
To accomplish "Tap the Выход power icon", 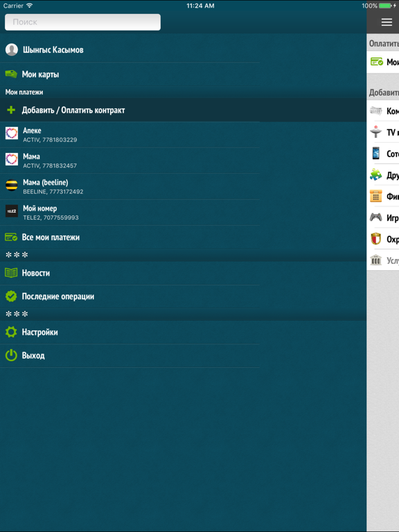I will (x=11, y=355).
